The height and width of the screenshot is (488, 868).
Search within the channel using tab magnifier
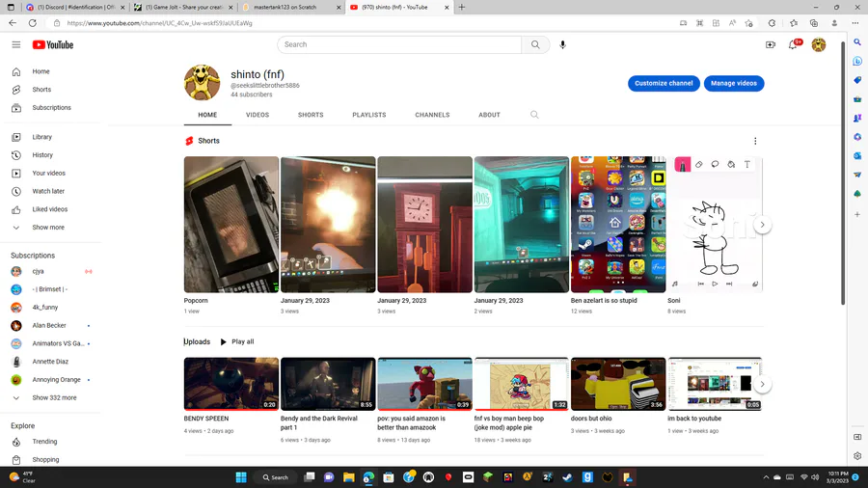[534, 115]
